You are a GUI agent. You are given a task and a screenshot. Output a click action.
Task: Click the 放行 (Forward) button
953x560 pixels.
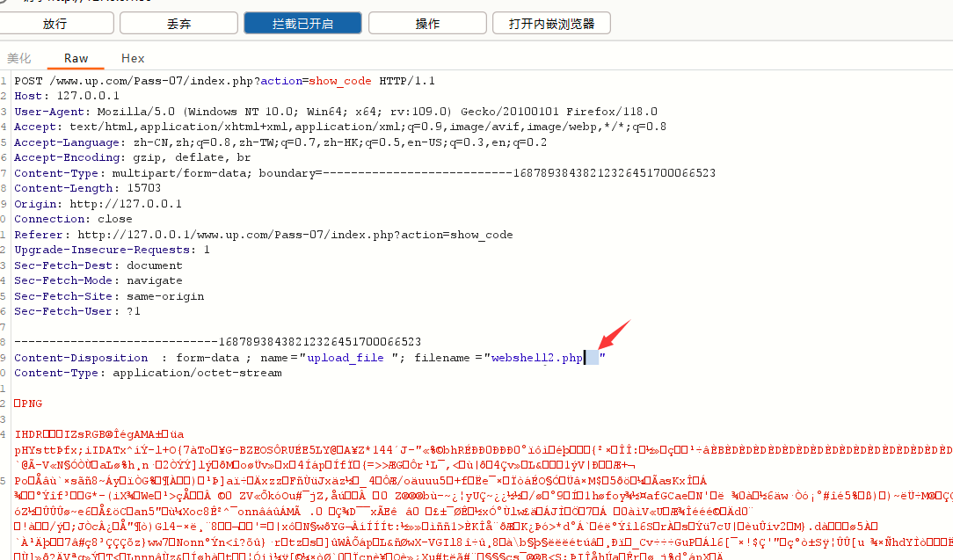55,24
